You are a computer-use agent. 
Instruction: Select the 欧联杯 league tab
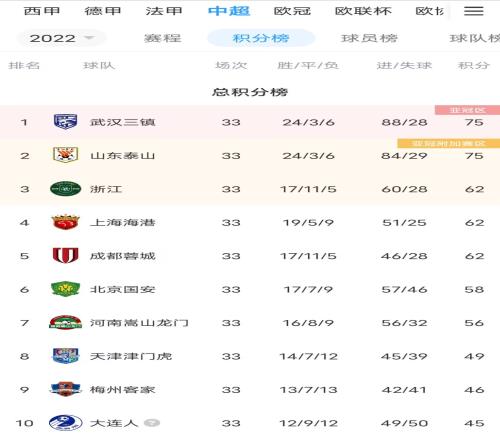click(363, 11)
